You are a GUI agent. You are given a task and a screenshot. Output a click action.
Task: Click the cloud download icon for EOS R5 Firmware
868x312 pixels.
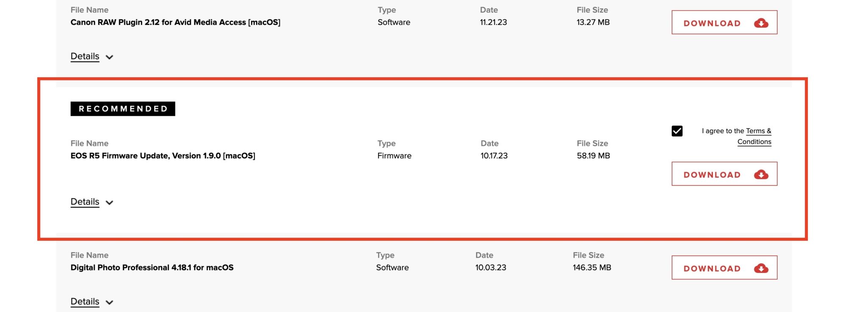click(761, 174)
